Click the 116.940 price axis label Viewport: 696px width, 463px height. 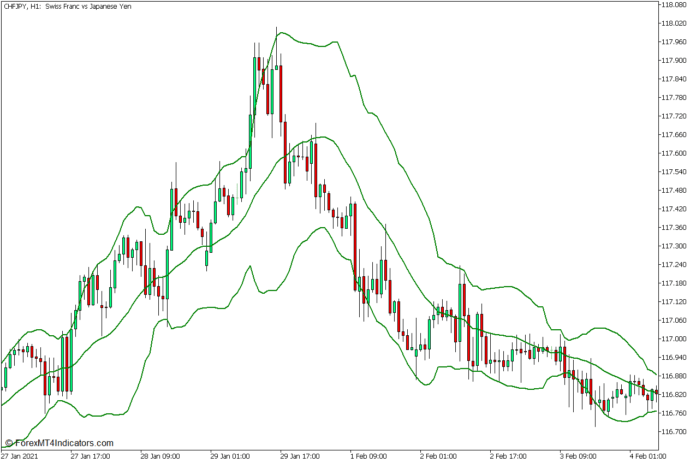click(x=676, y=357)
